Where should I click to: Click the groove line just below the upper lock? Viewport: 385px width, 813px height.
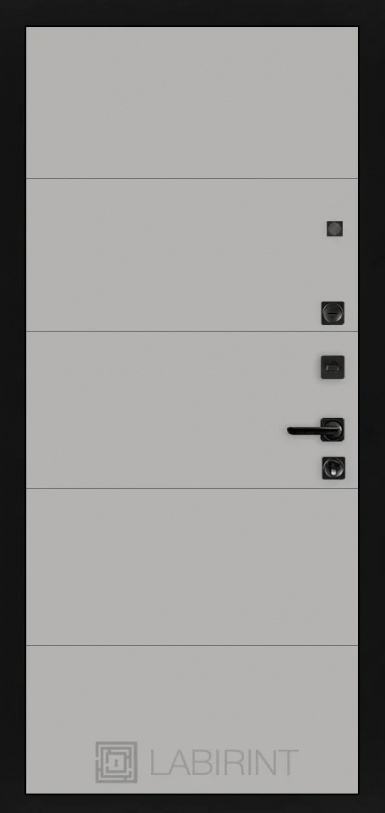tap(192, 331)
